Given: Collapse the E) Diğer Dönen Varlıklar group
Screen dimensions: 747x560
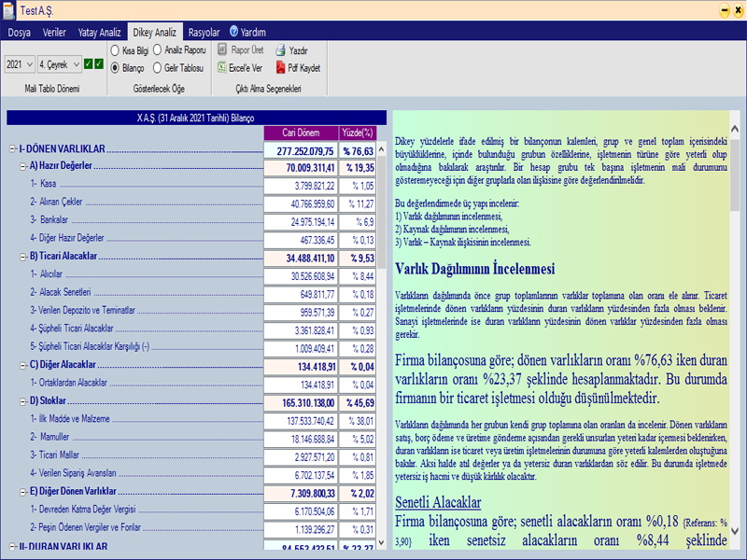Looking at the screenshot, I should pyautogui.click(x=22, y=493).
